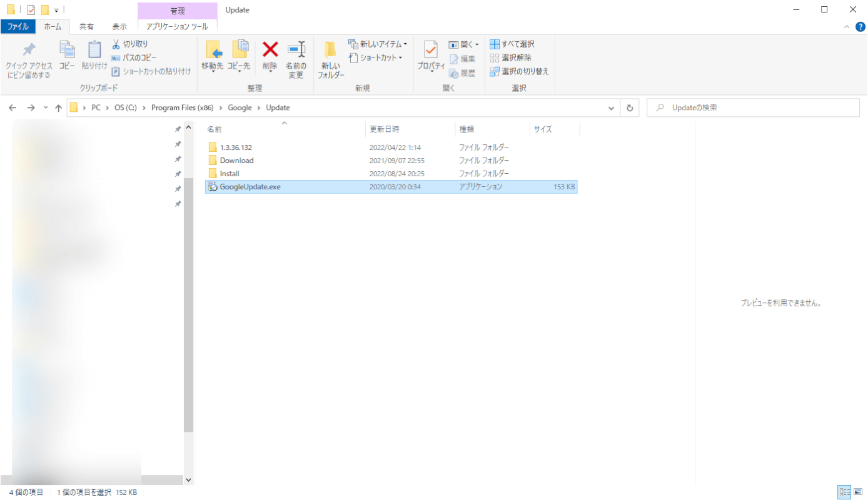Click OS (C:) in breadcrumb
The height and width of the screenshot is (500, 868).
(x=125, y=107)
